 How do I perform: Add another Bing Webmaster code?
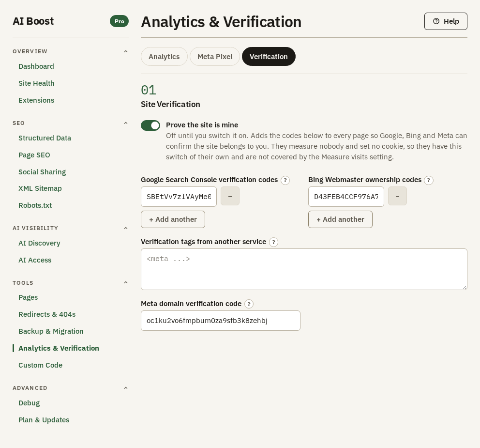(x=341, y=219)
